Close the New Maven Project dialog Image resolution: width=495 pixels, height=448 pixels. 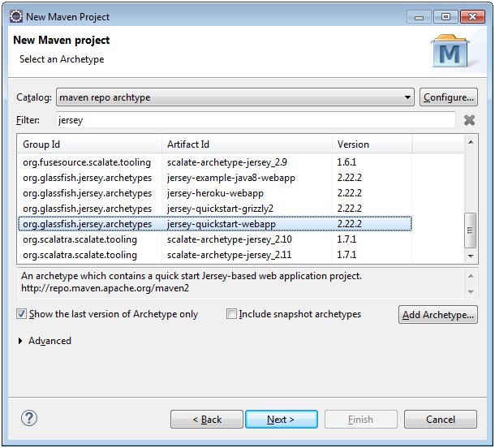(472, 17)
